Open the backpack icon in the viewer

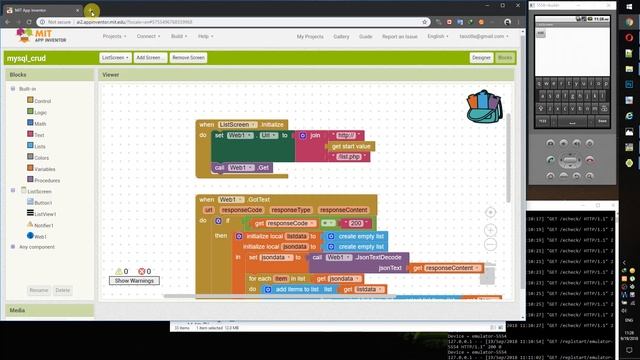click(x=484, y=107)
